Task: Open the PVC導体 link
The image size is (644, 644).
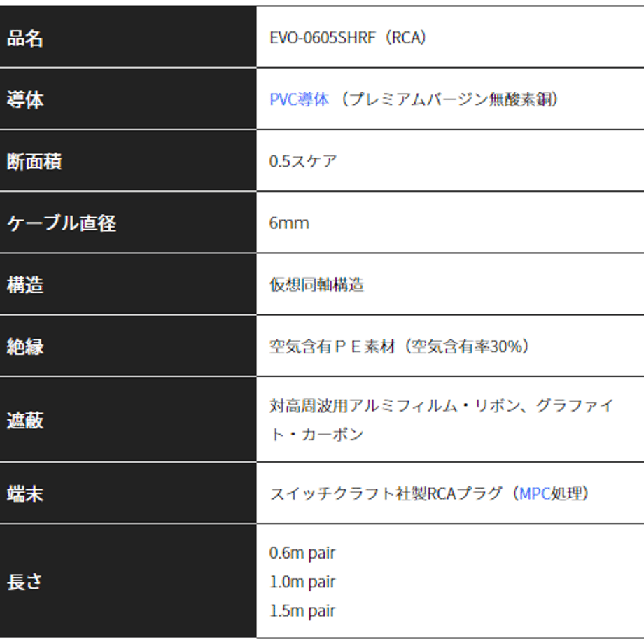Action: (300, 99)
